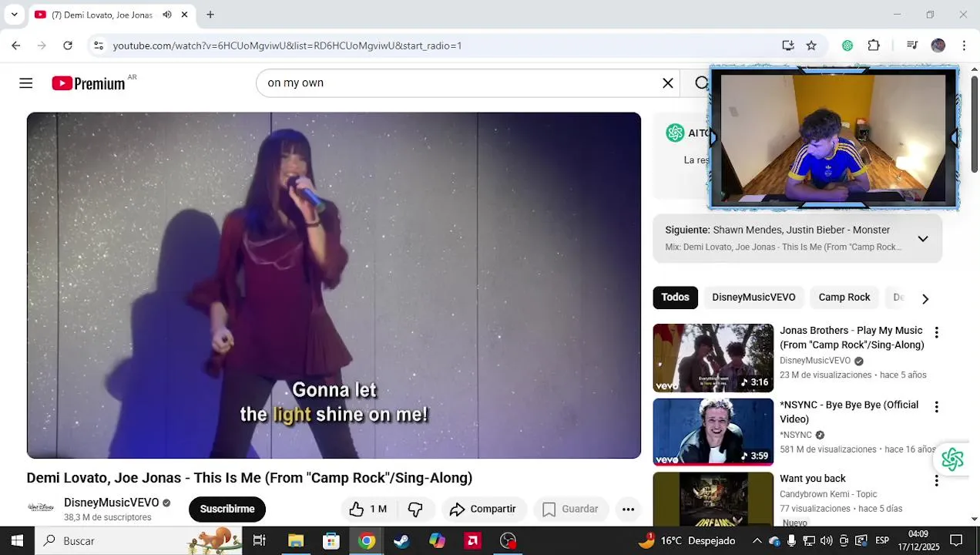980x555 pixels.
Task: Reload the current page
Action: (68, 45)
